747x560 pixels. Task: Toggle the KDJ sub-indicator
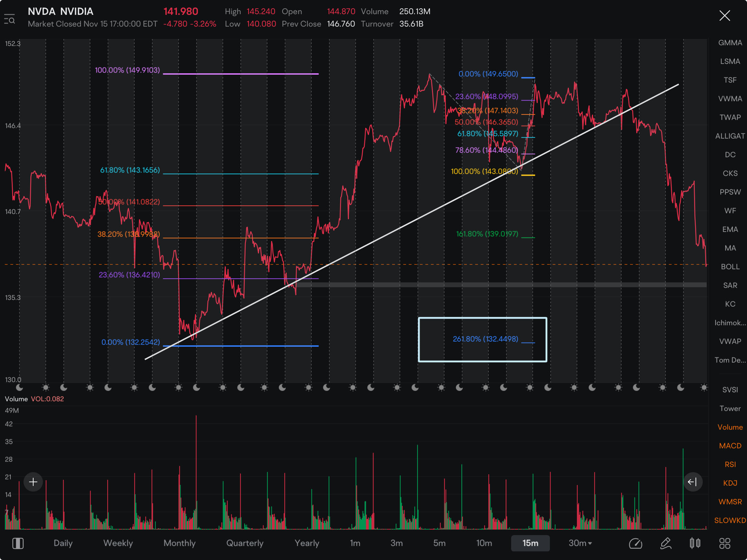click(x=730, y=483)
